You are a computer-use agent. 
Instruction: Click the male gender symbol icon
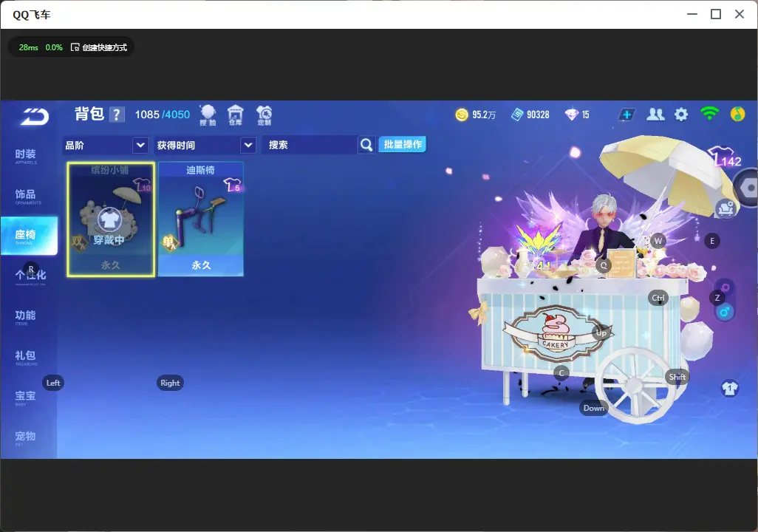pos(724,312)
